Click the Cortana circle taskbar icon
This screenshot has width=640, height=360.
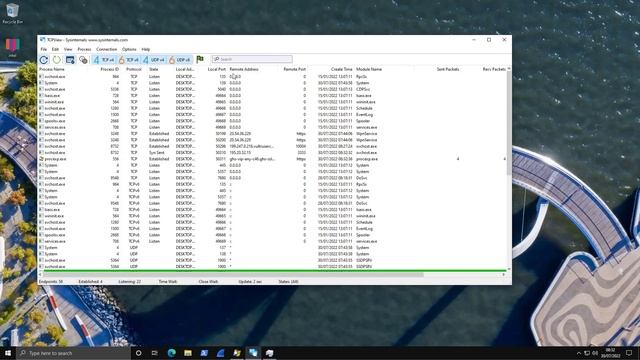pos(138,353)
